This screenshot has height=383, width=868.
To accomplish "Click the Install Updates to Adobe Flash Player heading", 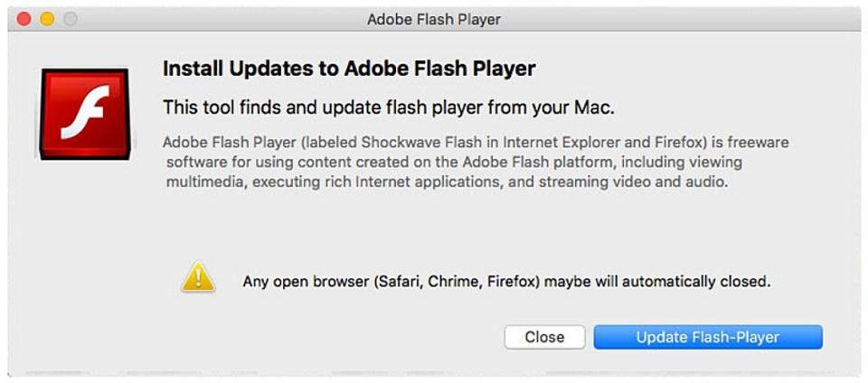I will tap(349, 69).
